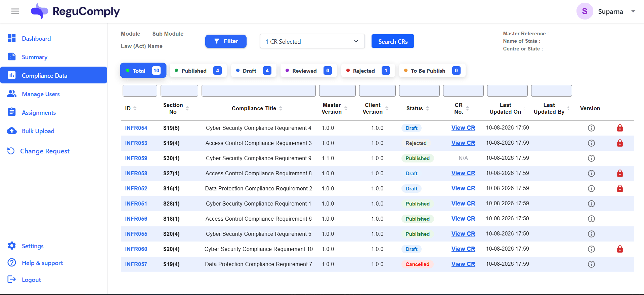Image resolution: width=644 pixels, height=295 pixels.
Task: Click the Compliance Title filter input field
Action: (x=258, y=91)
